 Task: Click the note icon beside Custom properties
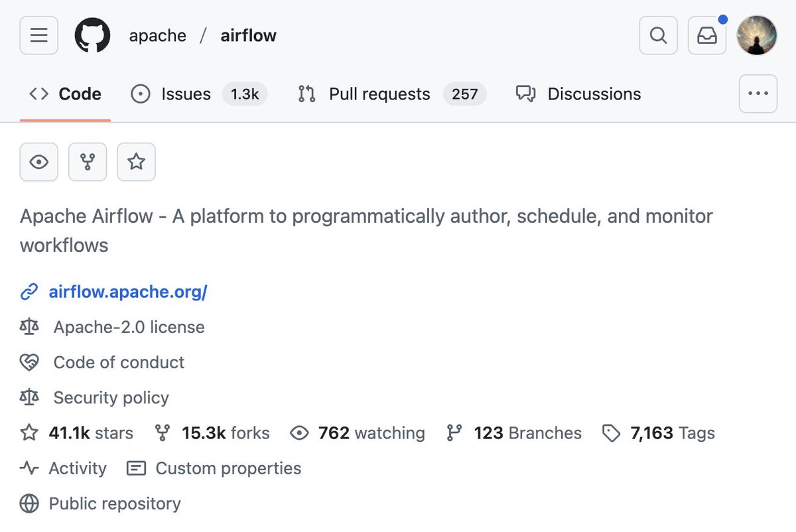click(136, 468)
